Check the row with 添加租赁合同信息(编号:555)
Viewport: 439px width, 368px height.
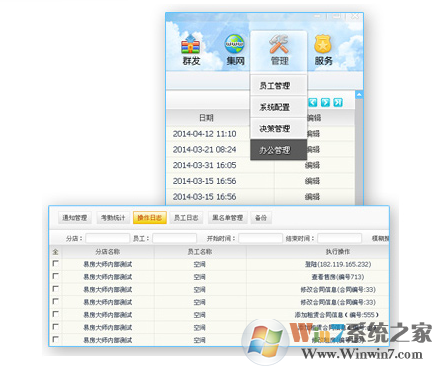click(x=56, y=314)
